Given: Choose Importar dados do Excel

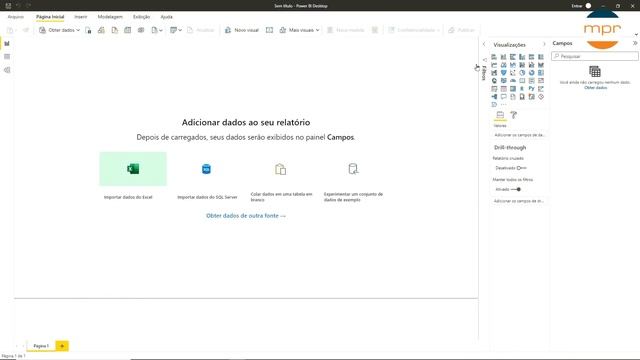Looking at the screenshot, I should coord(133,176).
